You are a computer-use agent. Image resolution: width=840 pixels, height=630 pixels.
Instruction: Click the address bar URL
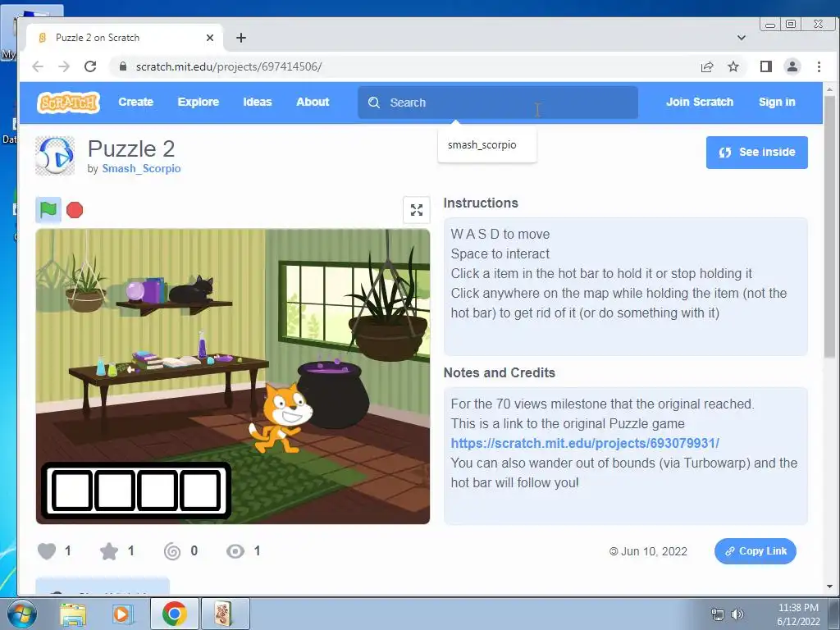[229, 66]
